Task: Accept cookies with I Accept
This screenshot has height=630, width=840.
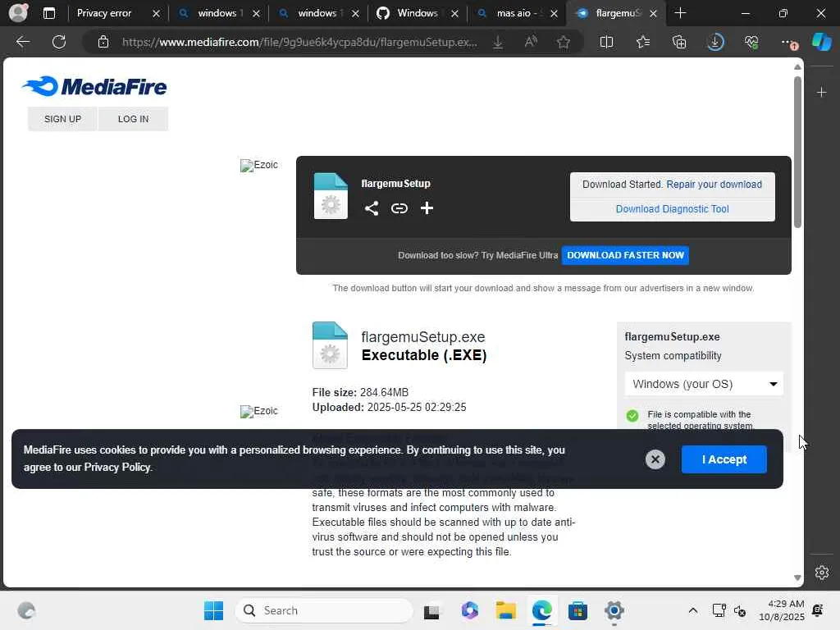Action: coord(724,459)
